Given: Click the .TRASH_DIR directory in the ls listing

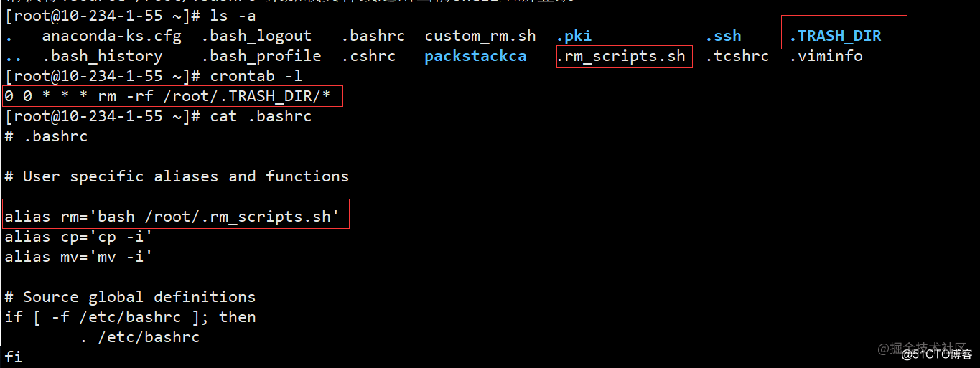Looking at the screenshot, I should 835,36.
